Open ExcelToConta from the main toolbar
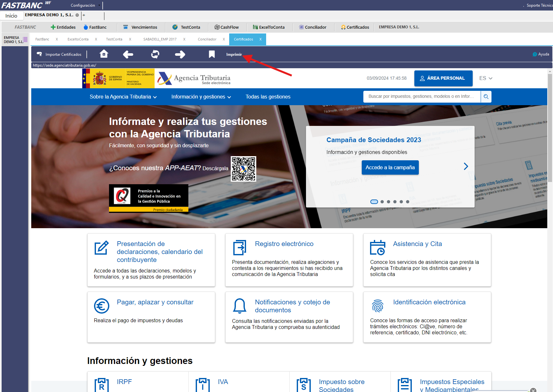 click(x=269, y=27)
